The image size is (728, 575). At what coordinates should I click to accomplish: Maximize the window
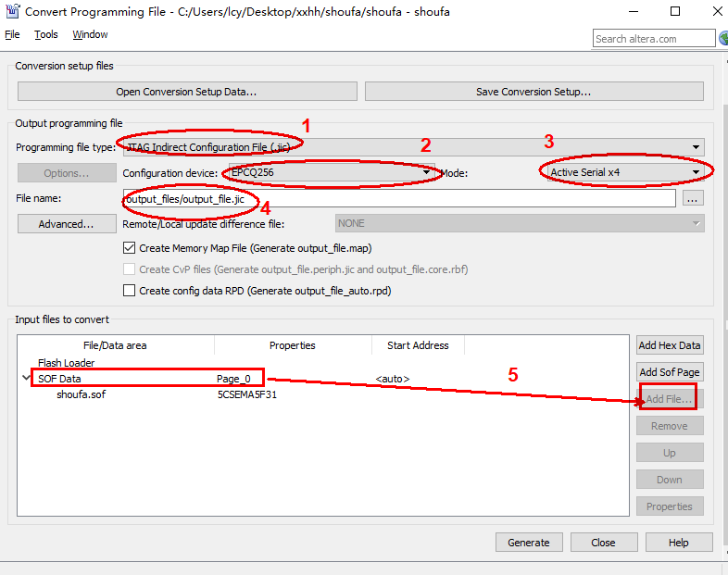[675, 11]
